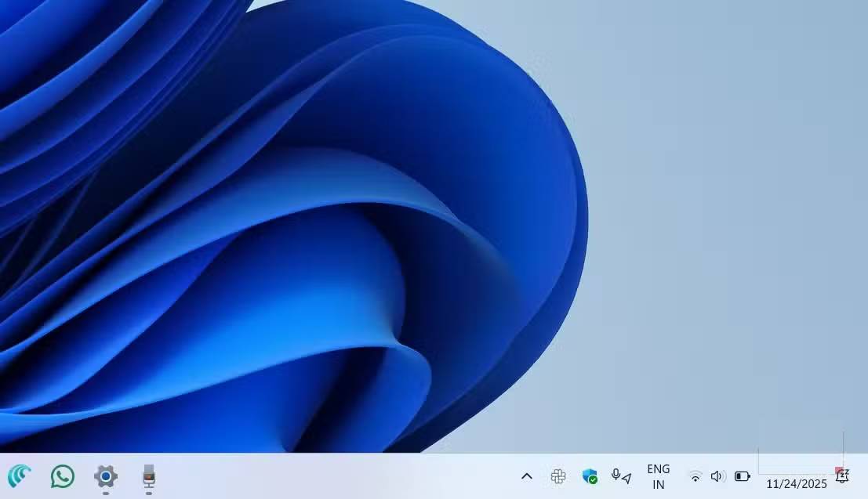This screenshot has width=868, height=499.
Task: Toggle do not disturb via the bell
Action: coord(842,477)
